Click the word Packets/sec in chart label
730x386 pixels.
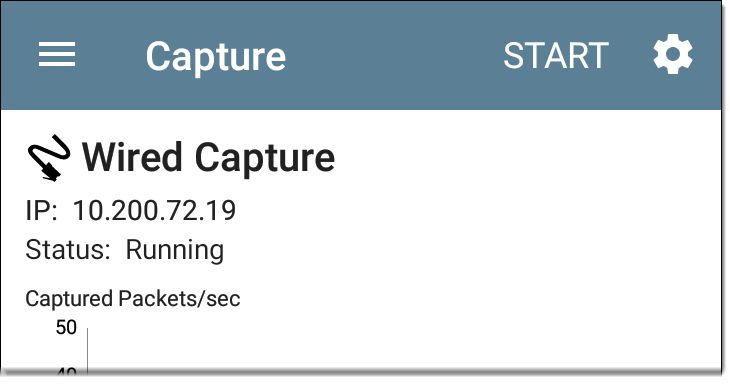coord(179,299)
